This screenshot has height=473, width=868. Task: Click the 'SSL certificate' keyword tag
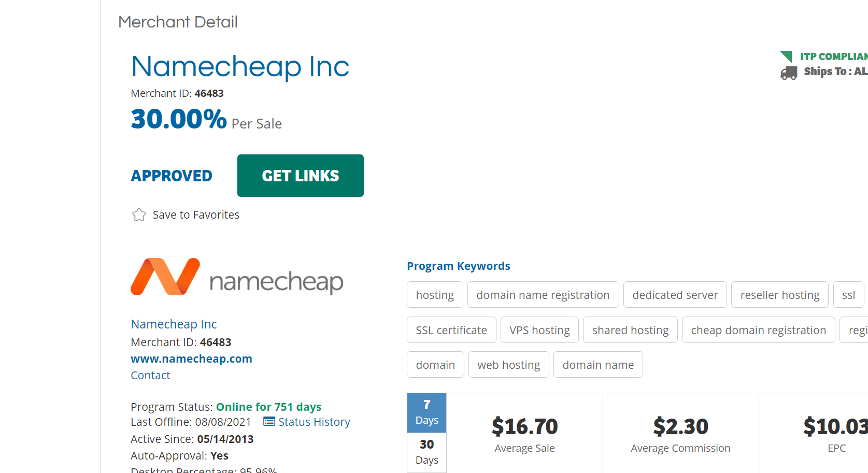[451, 330]
